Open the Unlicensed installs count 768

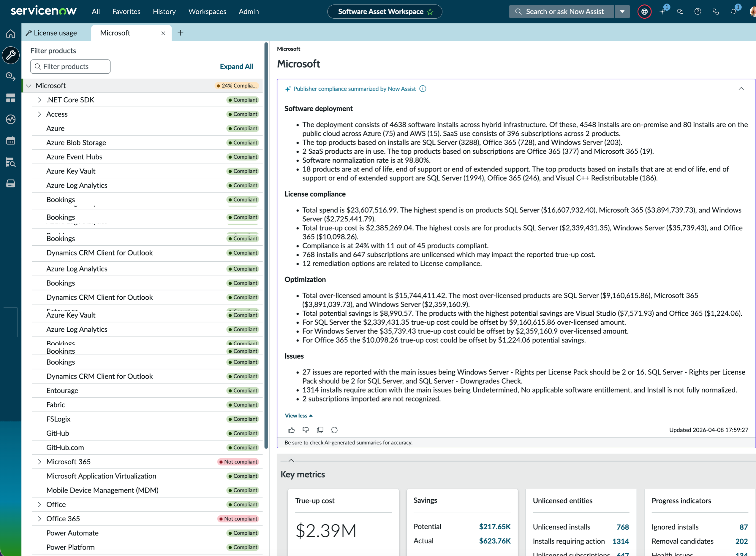coord(623,527)
